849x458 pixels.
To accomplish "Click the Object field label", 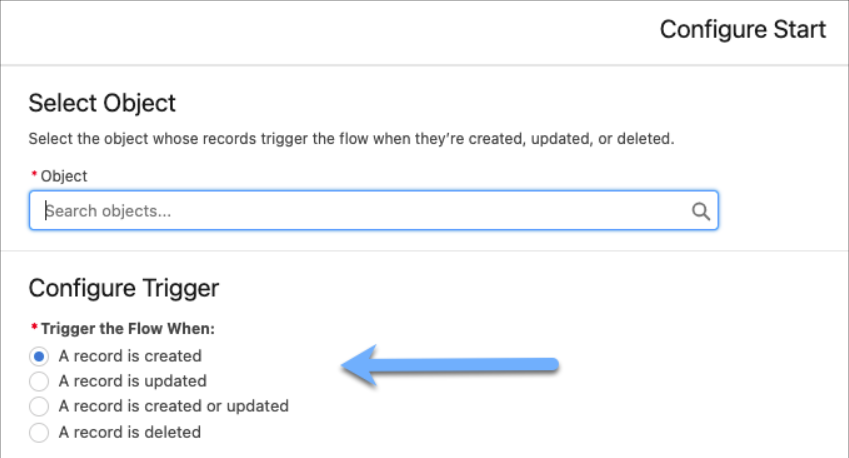I will click(64, 176).
